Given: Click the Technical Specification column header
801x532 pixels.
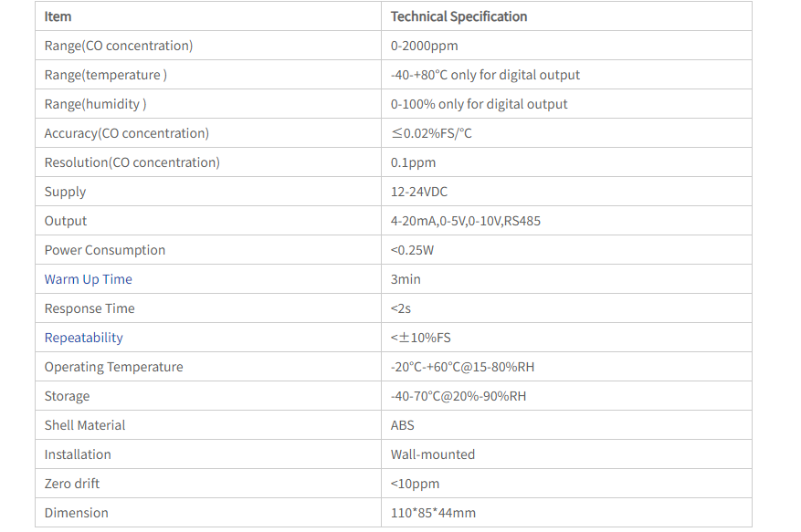Looking at the screenshot, I should click(x=458, y=16).
